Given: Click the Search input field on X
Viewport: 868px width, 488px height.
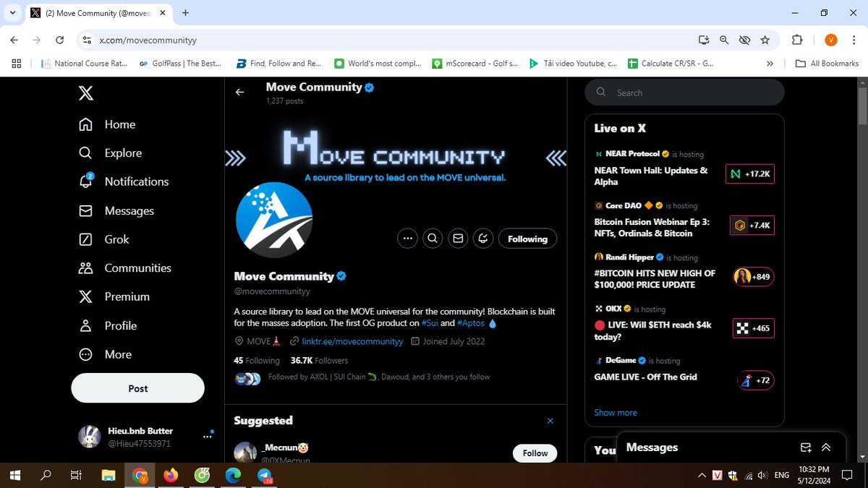Looking at the screenshot, I should coord(684,93).
